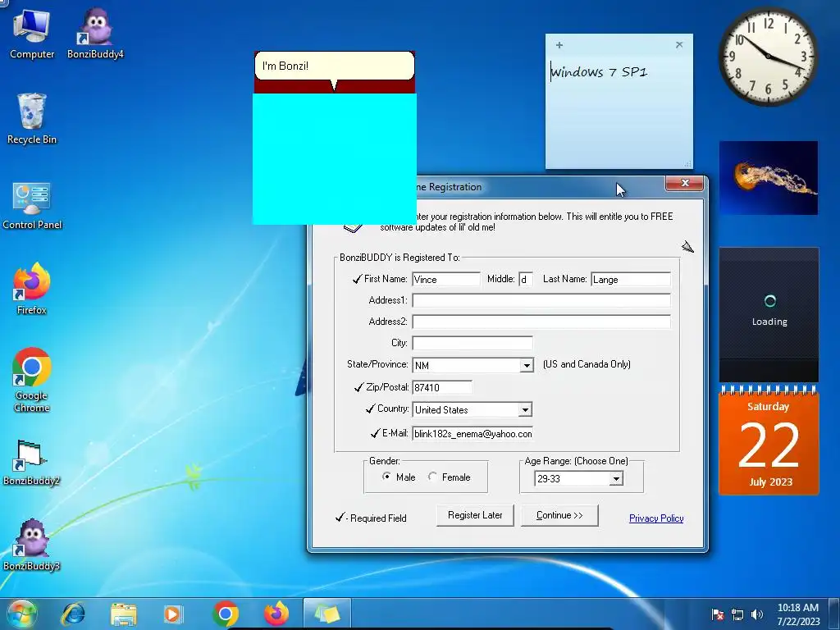Delete the sticky note with X icon
The width and height of the screenshot is (840, 630).
(x=679, y=45)
